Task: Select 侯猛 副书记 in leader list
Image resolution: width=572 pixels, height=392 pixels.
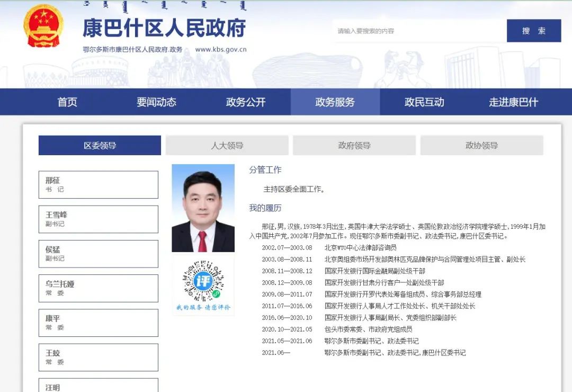Action: [99, 254]
